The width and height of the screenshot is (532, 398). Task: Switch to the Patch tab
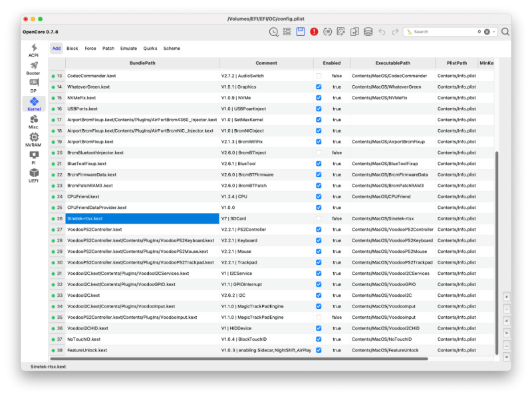[108, 48]
